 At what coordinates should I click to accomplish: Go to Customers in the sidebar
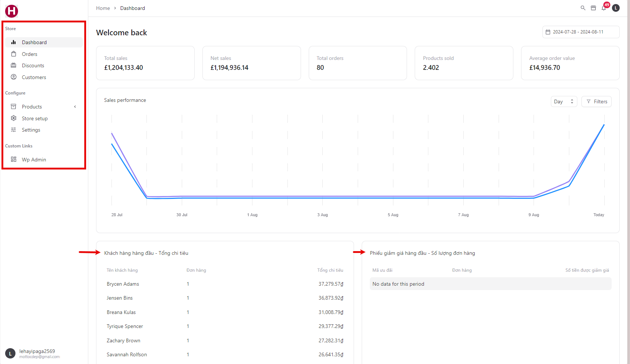click(x=34, y=77)
